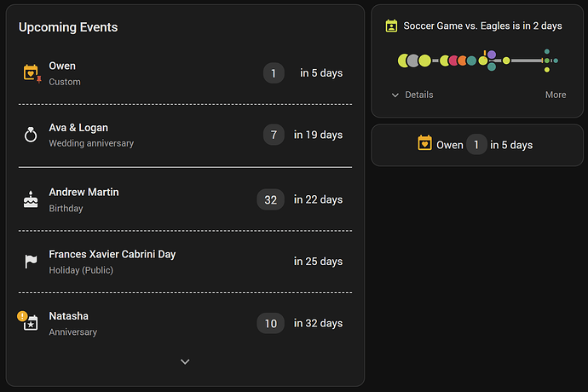
Task: Open the Ava & Logan wedding anniversary row
Action: point(185,135)
